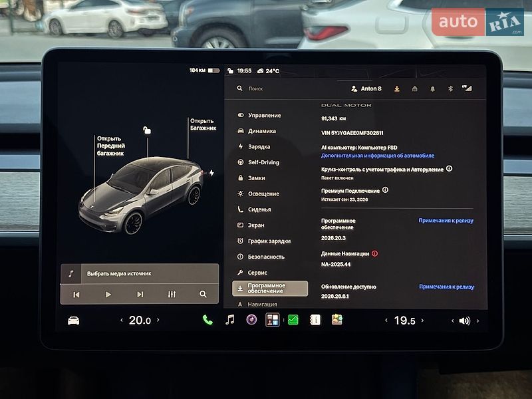This screenshot has height=399, width=532.
Task: Open the Toybox app icon
Action: click(x=336, y=320)
